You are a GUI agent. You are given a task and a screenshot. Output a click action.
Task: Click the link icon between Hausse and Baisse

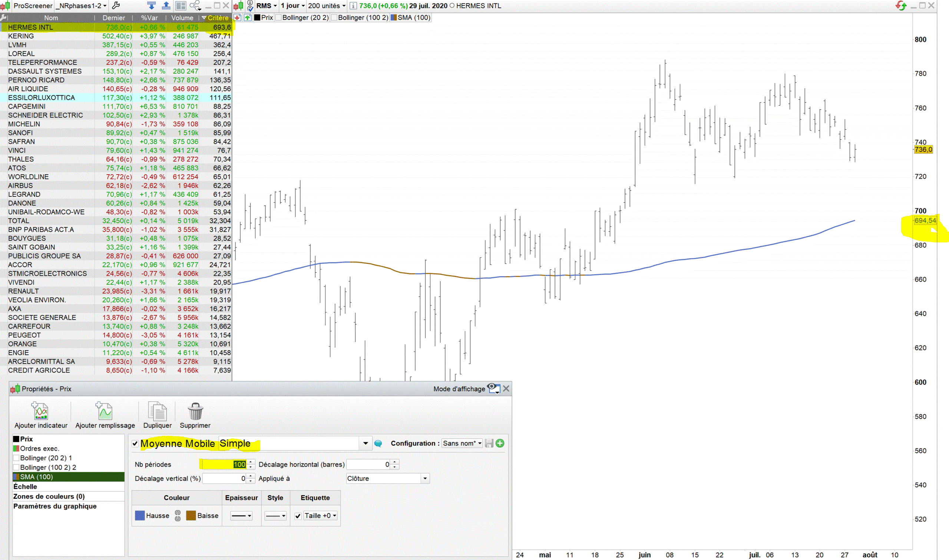[178, 516]
